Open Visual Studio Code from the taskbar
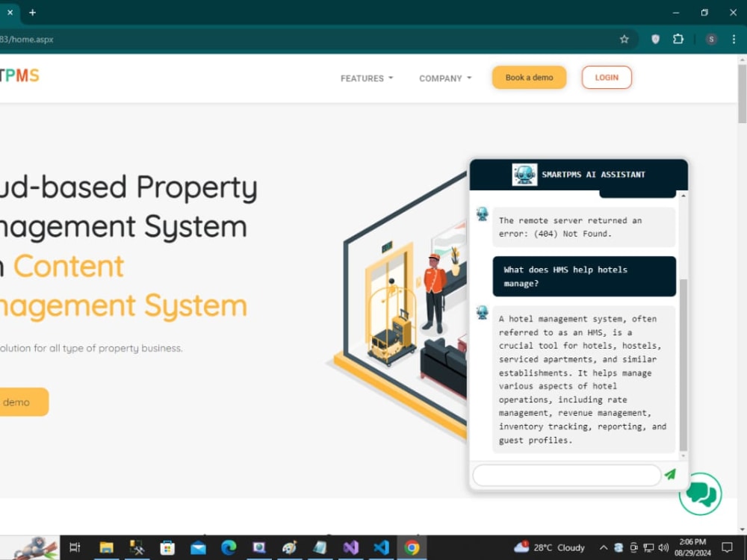Image resolution: width=747 pixels, height=560 pixels. (381, 547)
